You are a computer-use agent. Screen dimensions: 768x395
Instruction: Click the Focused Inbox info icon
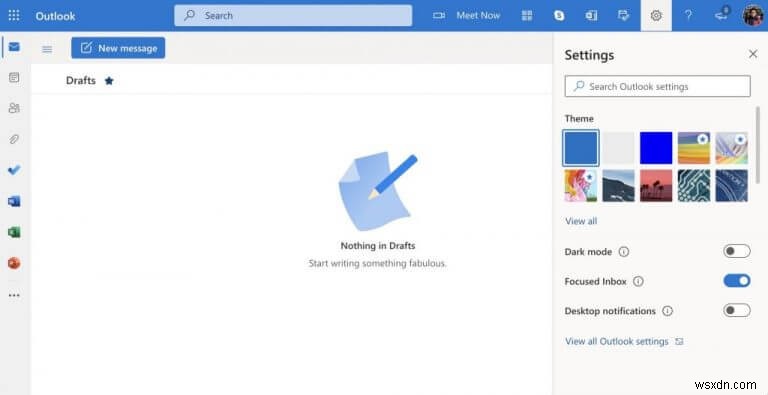tap(638, 282)
